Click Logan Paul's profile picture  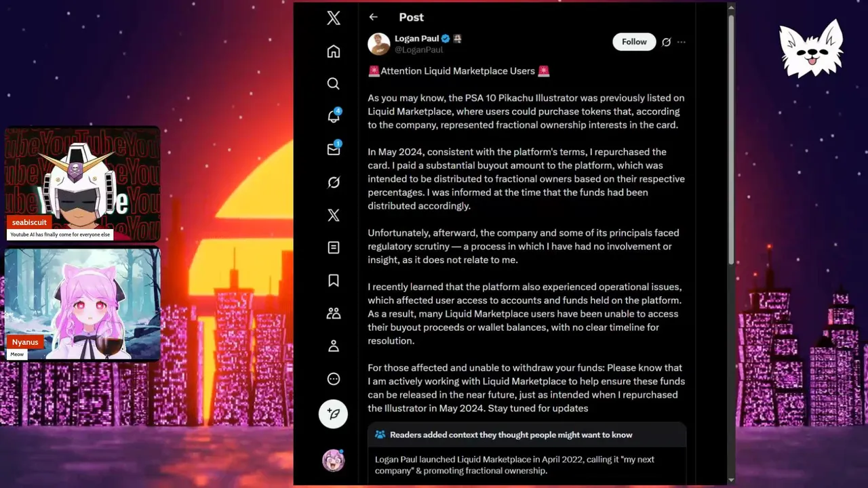pyautogui.click(x=379, y=44)
